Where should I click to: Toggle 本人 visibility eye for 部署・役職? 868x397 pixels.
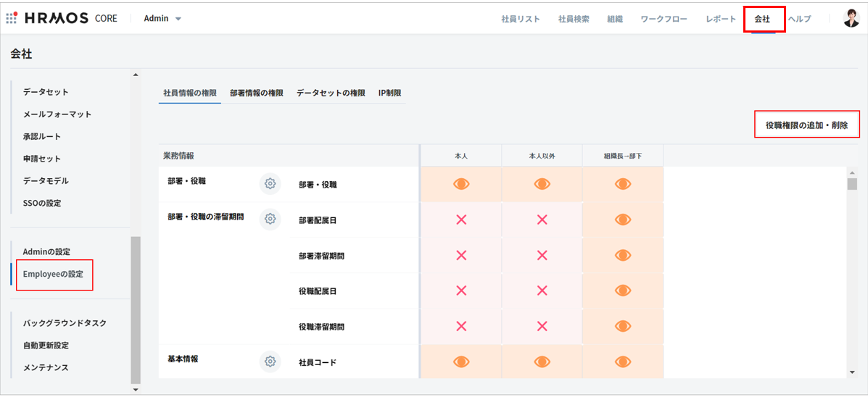click(x=461, y=184)
